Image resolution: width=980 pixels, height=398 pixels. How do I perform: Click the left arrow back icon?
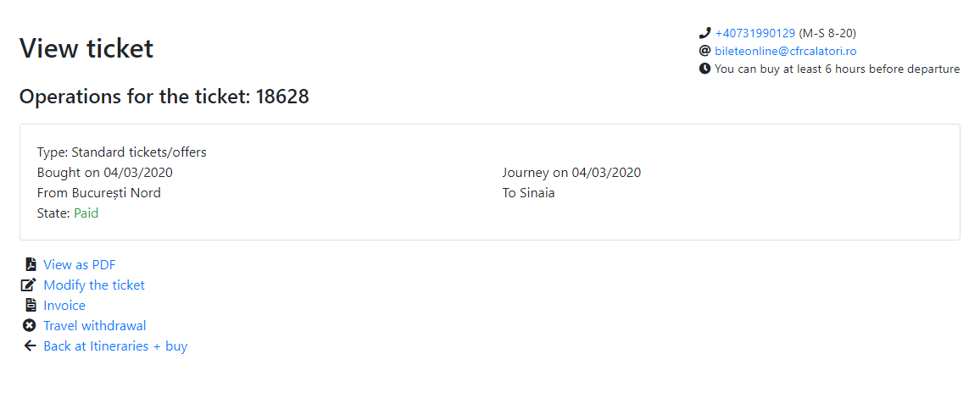pos(30,346)
